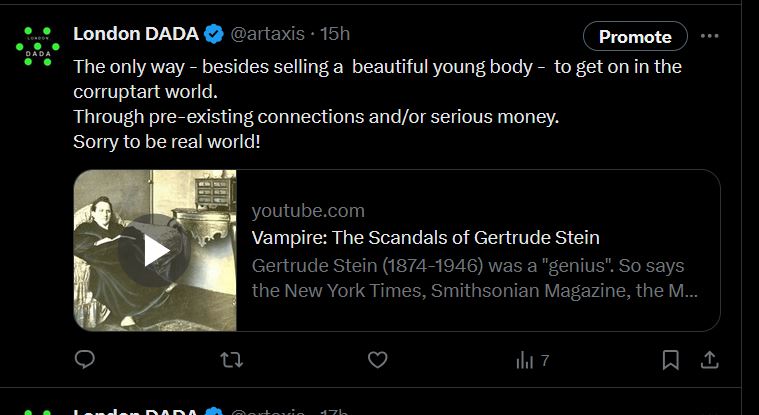Click the Promote button
Viewport: 759px width, 415px height.
[x=635, y=36]
